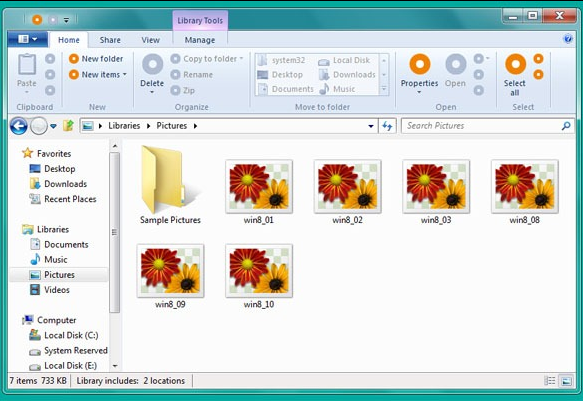Click the Properties icon in the ribbon

coord(420,64)
